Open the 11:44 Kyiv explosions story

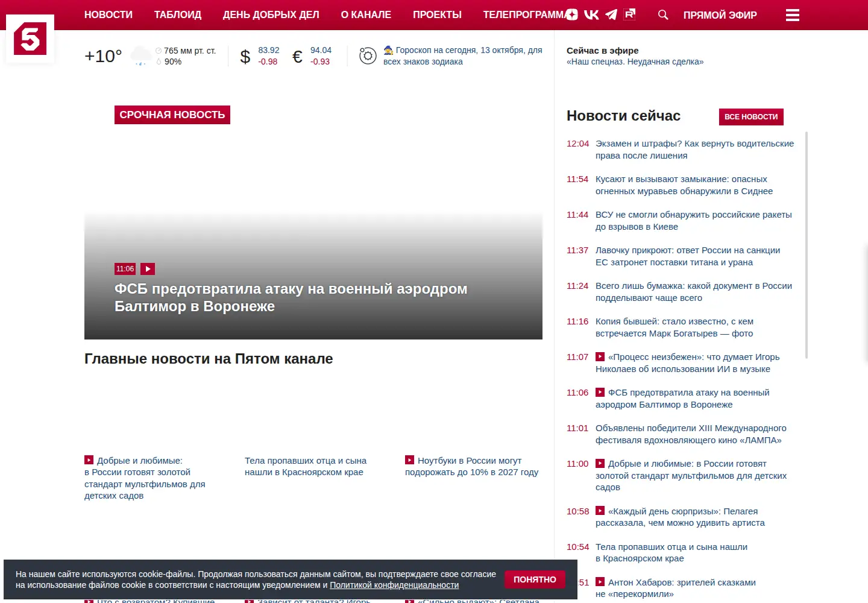pyautogui.click(x=694, y=221)
